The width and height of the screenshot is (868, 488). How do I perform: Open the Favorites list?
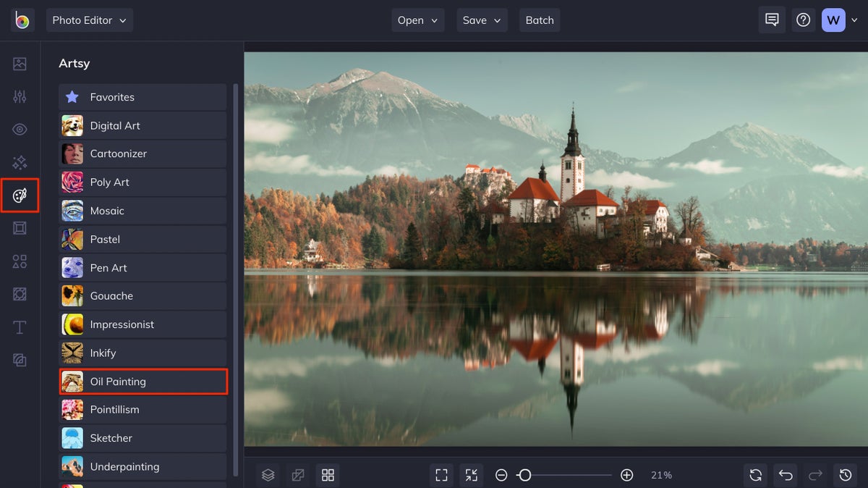tap(143, 97)
